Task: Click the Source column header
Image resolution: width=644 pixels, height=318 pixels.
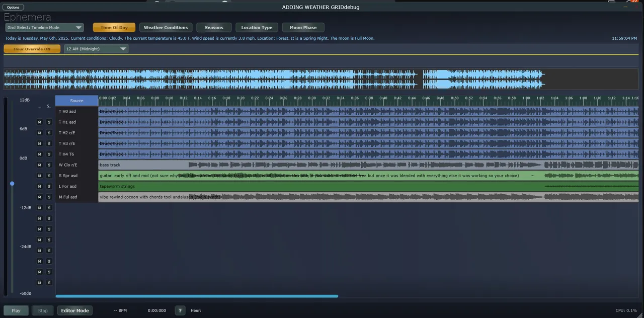Action: (76, 101)
